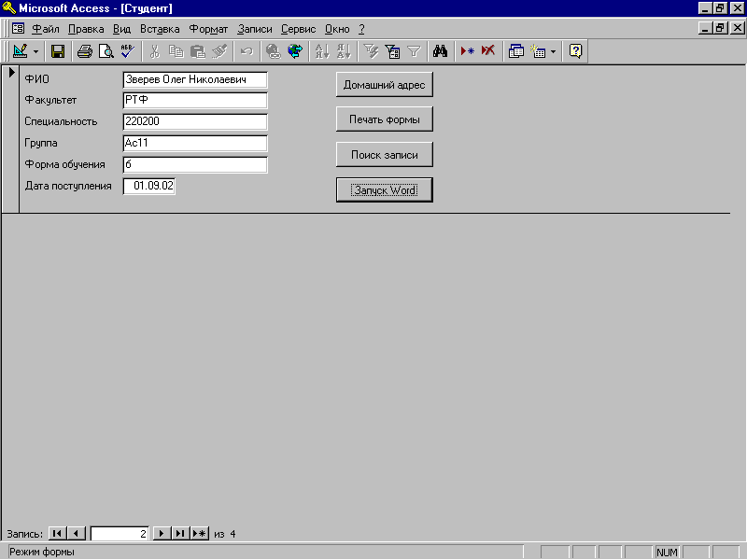This screenshot has height=560, width=747.
Task: Open the Формат menu
Action: coord(208,29)
